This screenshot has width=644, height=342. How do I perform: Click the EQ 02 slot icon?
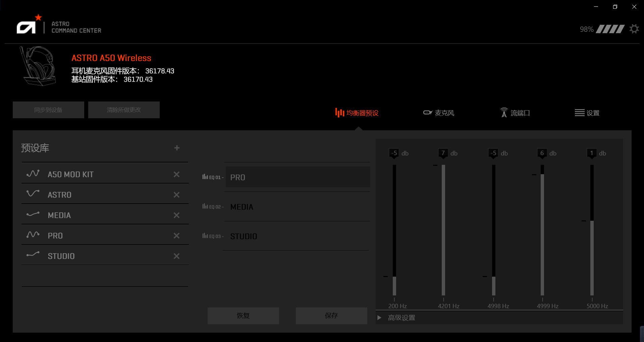(x=205, y=206)
